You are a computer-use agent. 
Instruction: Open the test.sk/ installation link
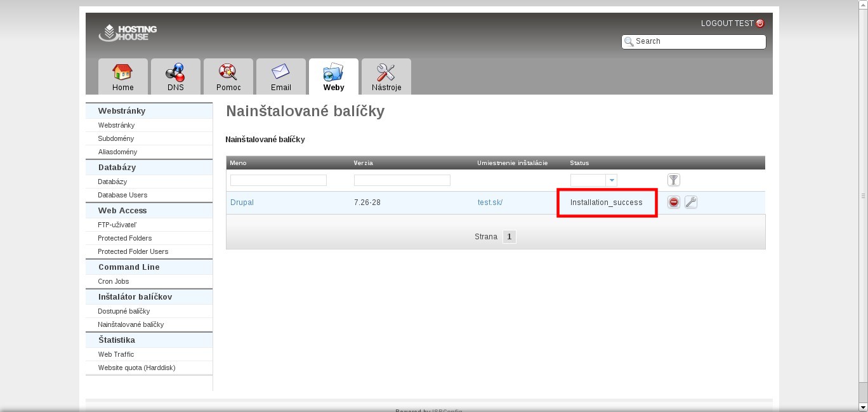point(490,203)
